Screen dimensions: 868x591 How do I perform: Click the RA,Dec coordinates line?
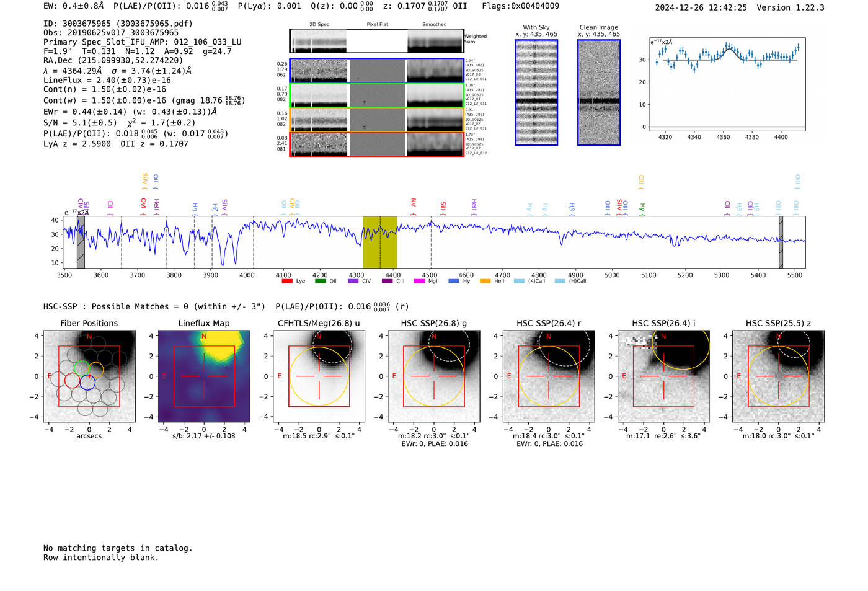pos(113,61)
